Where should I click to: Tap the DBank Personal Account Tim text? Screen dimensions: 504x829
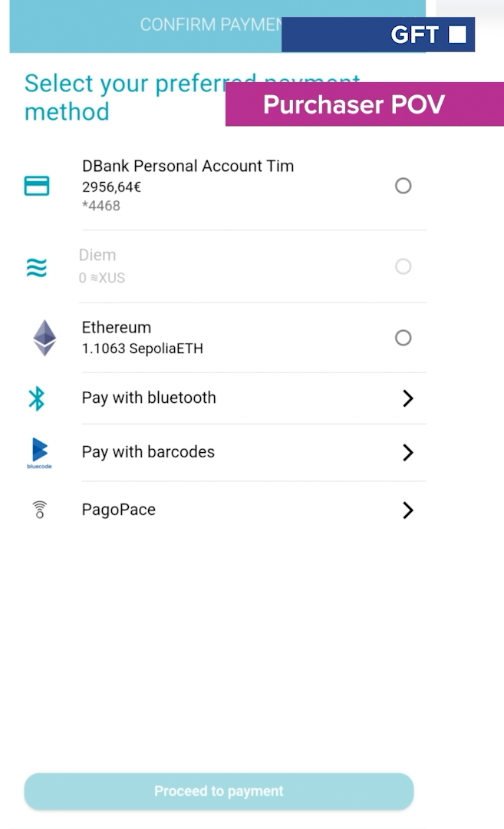coord(188,166)
